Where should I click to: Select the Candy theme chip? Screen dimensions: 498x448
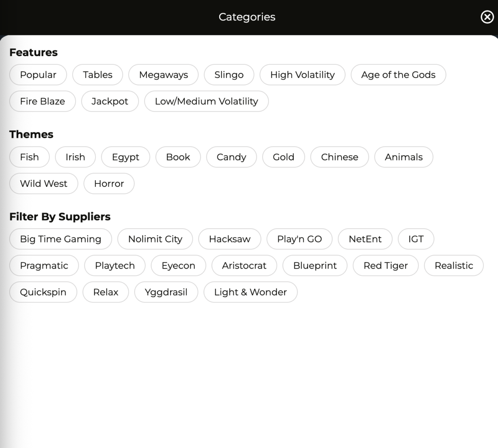click(231, 157)
